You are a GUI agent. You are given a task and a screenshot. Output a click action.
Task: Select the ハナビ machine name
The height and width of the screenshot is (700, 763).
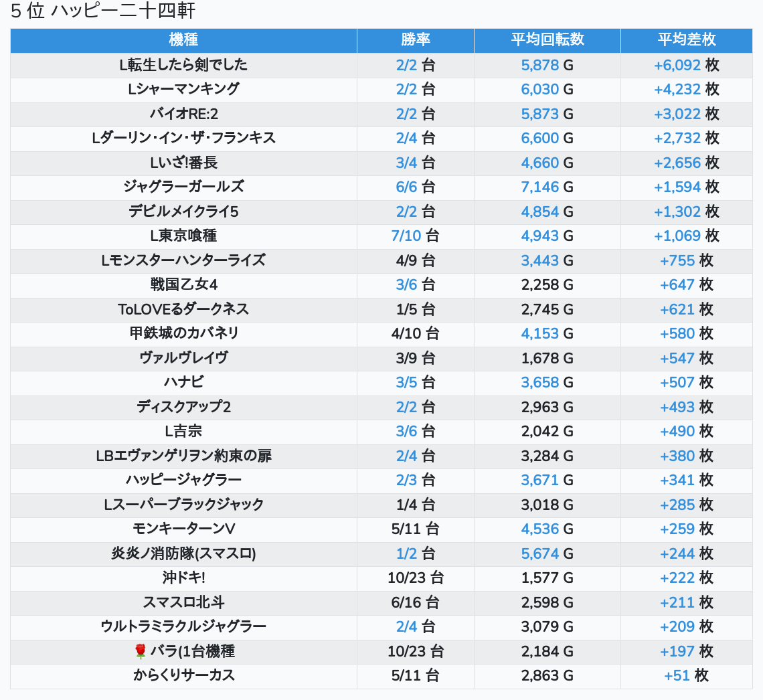[x=183, y=382]
